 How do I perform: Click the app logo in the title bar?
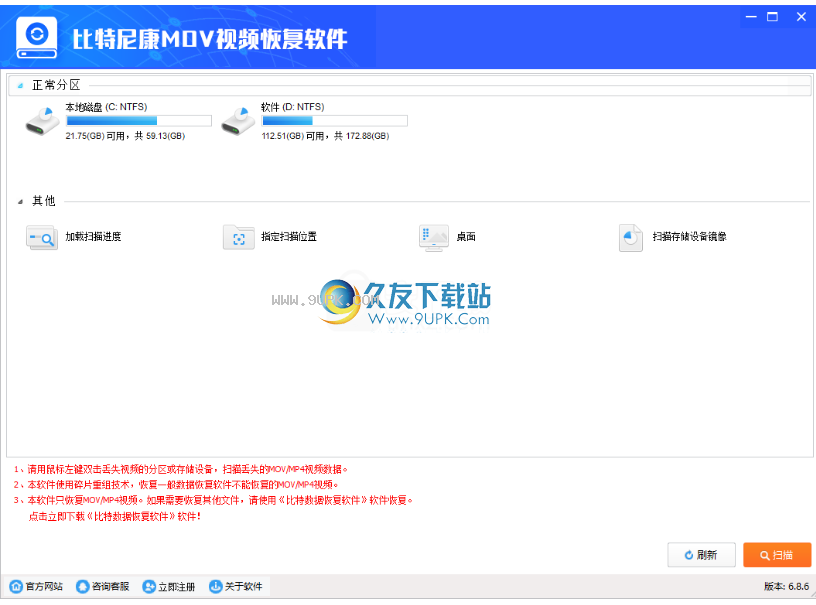(36, 37)
